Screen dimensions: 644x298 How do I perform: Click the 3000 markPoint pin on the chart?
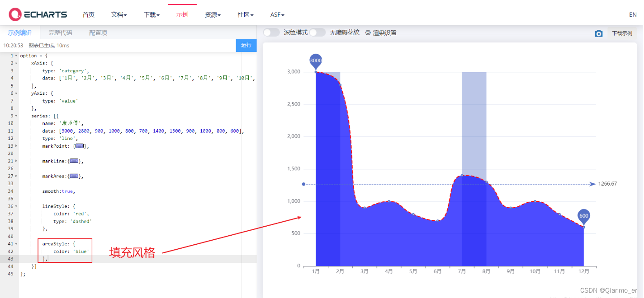click(315, 61)
